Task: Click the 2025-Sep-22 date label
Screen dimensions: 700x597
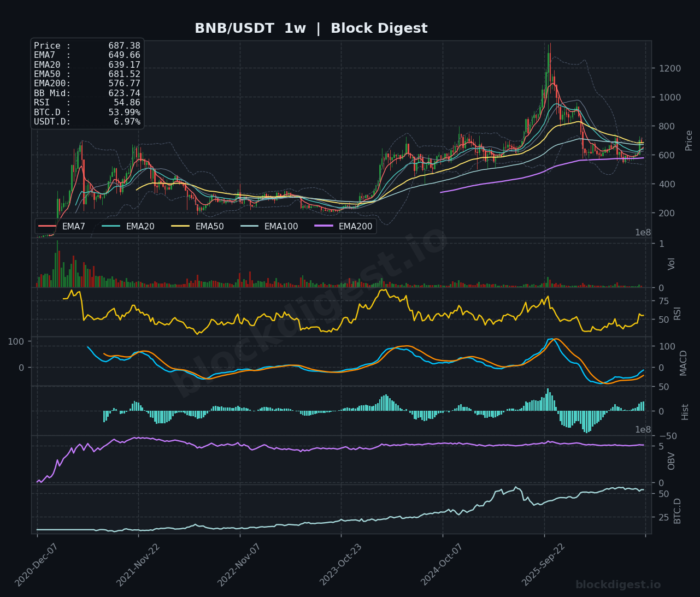Action: 542,565
